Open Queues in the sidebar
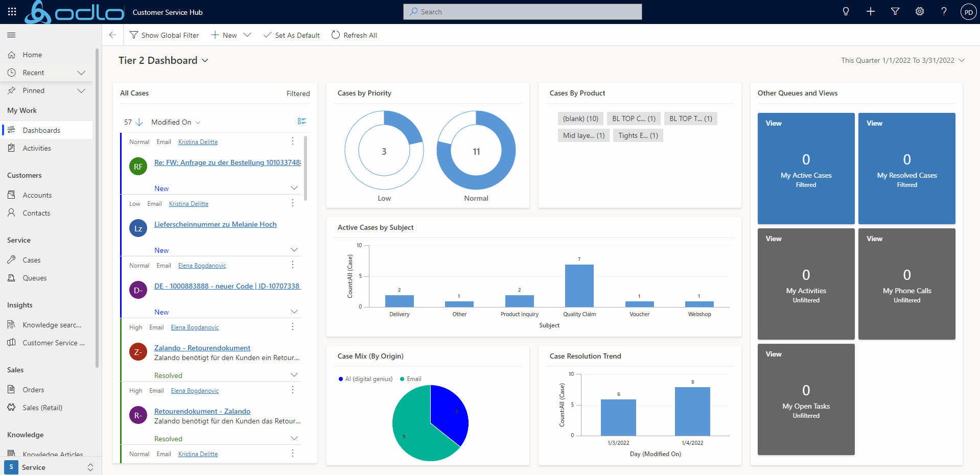 pos(34,278)
